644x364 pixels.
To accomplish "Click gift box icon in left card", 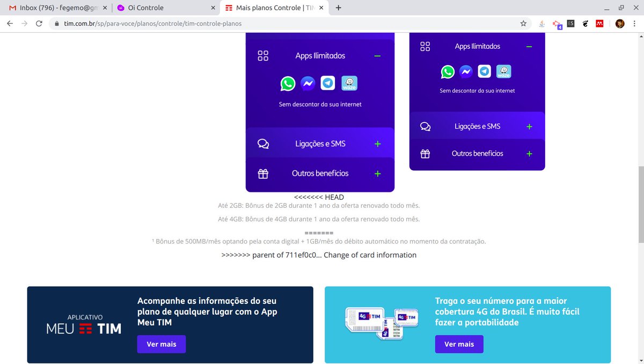I will (263, 173).
